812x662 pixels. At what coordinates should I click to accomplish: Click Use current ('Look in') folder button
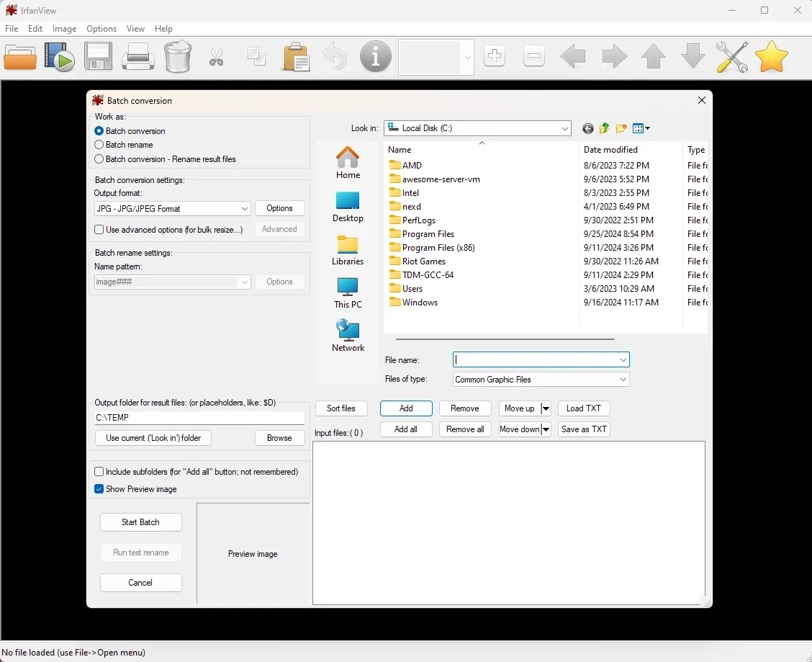(x=153, y=438)
